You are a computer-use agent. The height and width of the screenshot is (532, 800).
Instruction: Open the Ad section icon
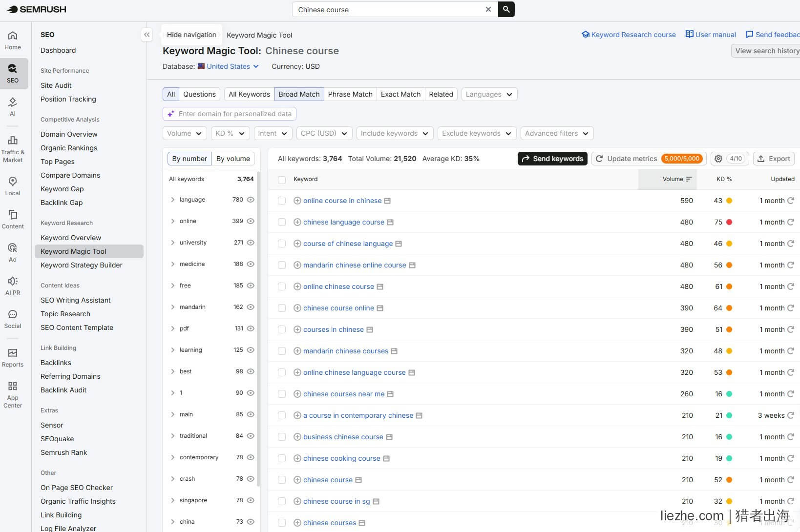[13, 253]
